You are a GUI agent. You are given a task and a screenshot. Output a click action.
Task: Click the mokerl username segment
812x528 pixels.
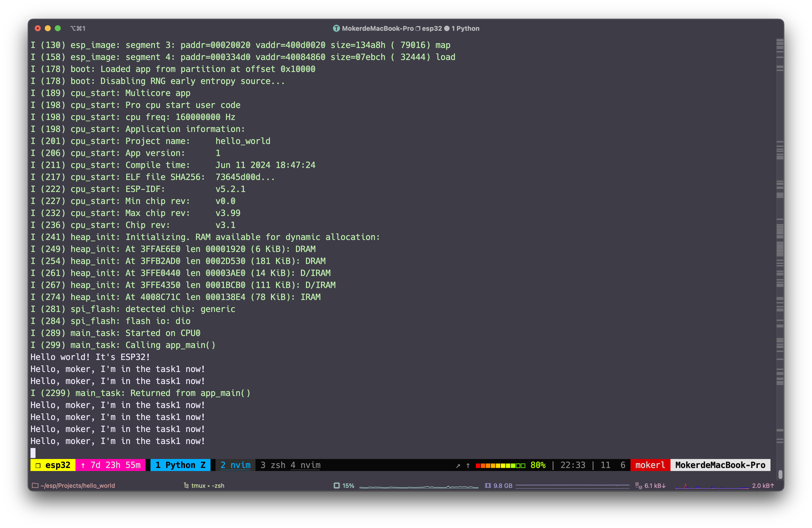(650, 465)
